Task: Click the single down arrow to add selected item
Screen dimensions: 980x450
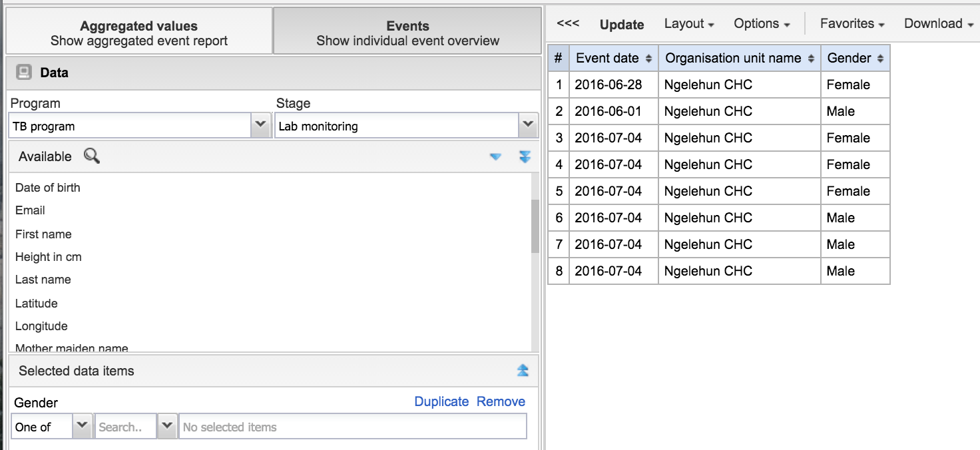Action: tap(495, 157)
